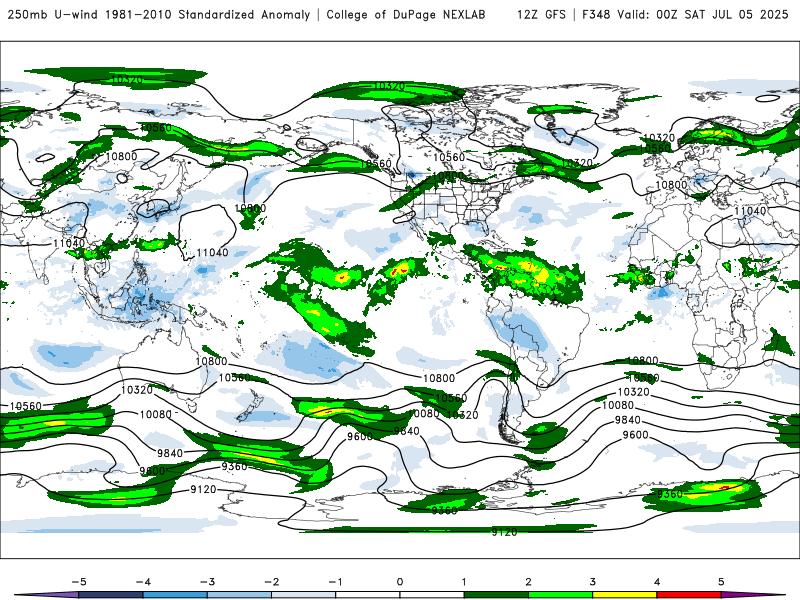Click the dark navy -5 to -4 colorbar segment
800x600 pixels.
click(x=111, y=595)
